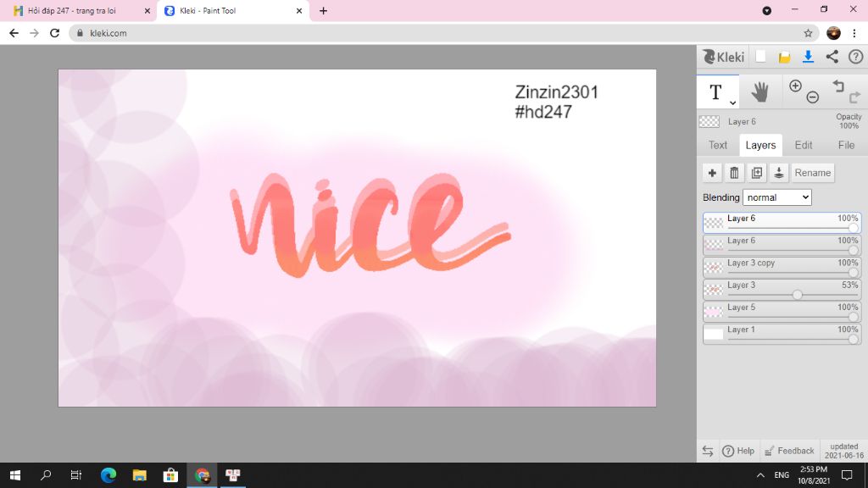Open the Help link at bottom
This screenshot has width=868, height=488.
click(x=738, y=451)
